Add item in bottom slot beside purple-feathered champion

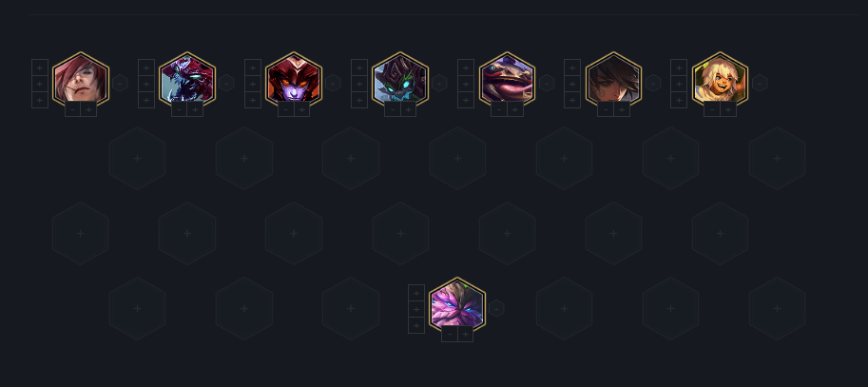click(416, 325)
